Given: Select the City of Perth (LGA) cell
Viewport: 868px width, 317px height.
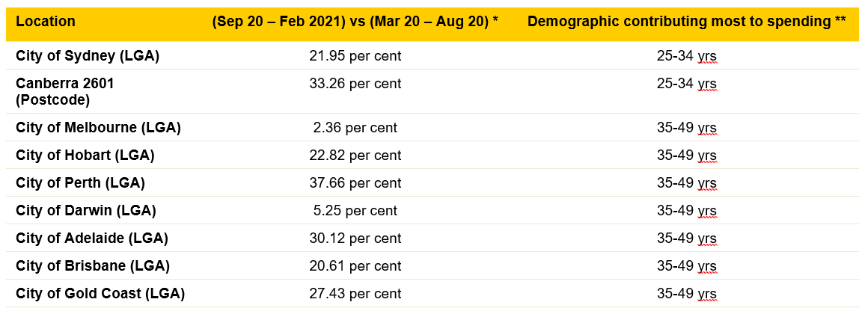Looking at the screenshot, I should click(x=80, y=183).
